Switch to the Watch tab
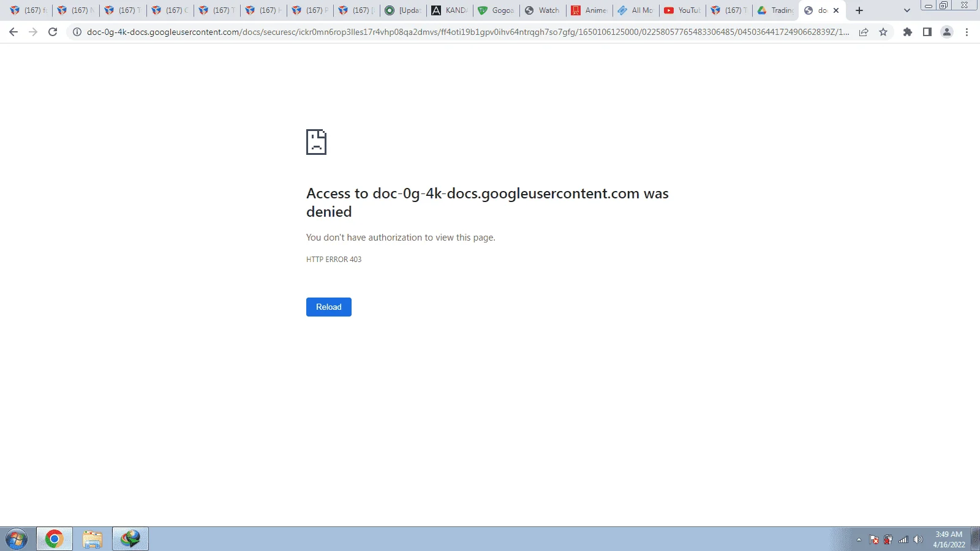The width and height of the screenshot is (980, 551). click(x=543, y=10)
